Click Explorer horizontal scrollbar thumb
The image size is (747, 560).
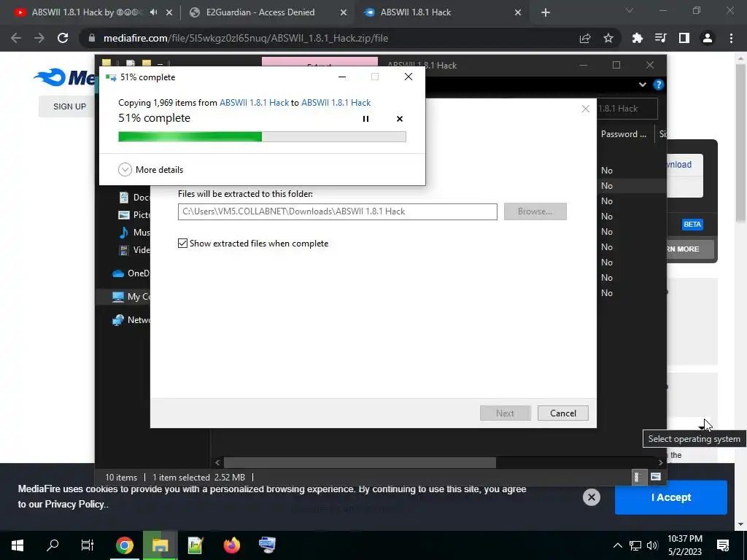click(x=360, y=462)
